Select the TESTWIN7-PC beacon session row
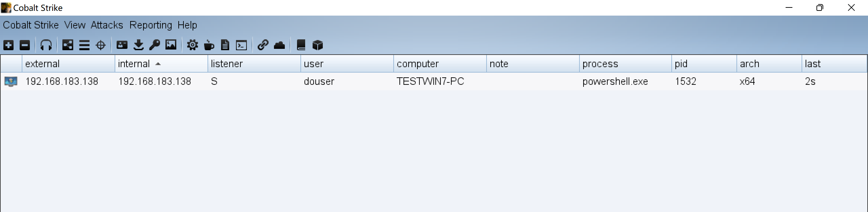 (x=434, y=81)
